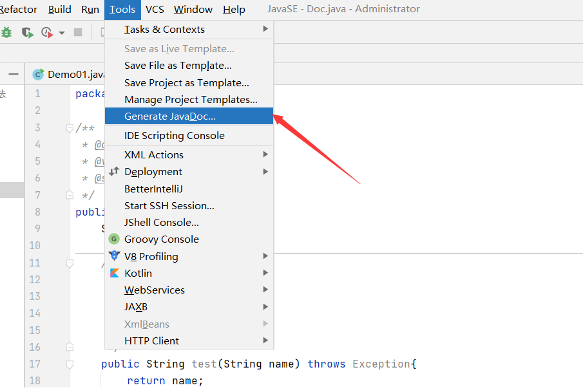Run with Coverage shield icon
Image resolution: width=583 pixels, height=392 pixels.
27,33
